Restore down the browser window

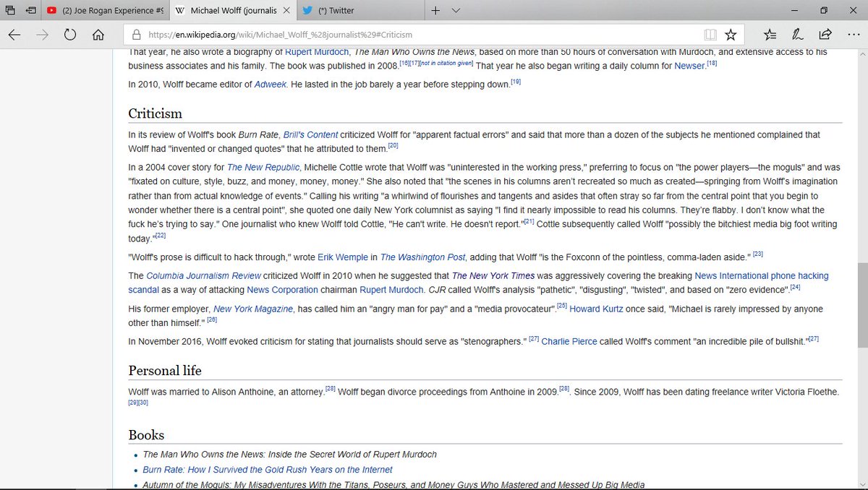(824, 10)
